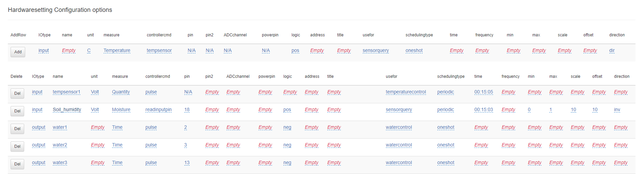The width and height of the screenshot is (644, 174).
Task: Click the Add row button
Action: coord(18,52)
